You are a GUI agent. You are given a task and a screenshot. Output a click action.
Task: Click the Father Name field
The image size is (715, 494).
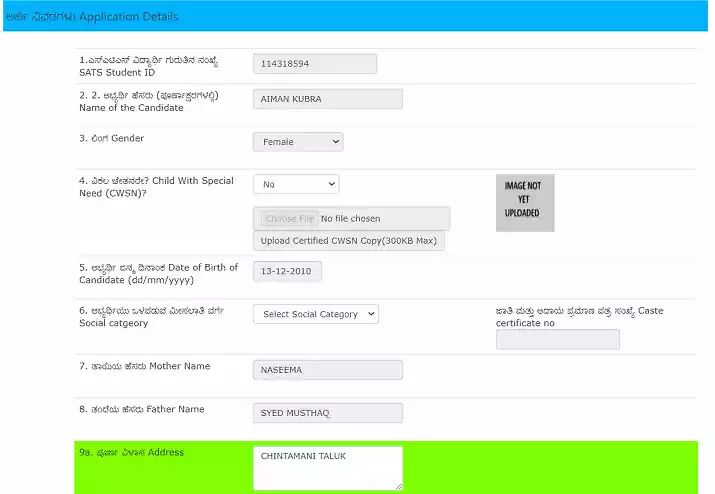[x=327, y=413]
